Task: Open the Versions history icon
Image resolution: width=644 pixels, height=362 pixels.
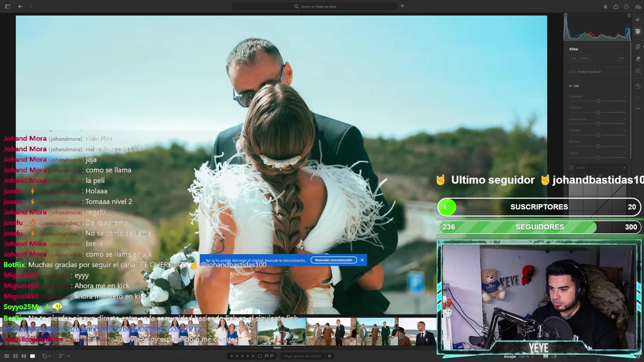Action: pyautogui.click(x=638, y=86)
